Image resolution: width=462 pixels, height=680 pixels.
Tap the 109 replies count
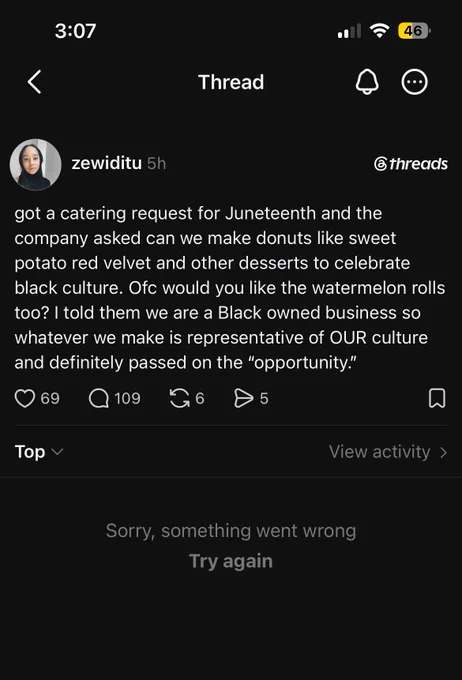127,398
